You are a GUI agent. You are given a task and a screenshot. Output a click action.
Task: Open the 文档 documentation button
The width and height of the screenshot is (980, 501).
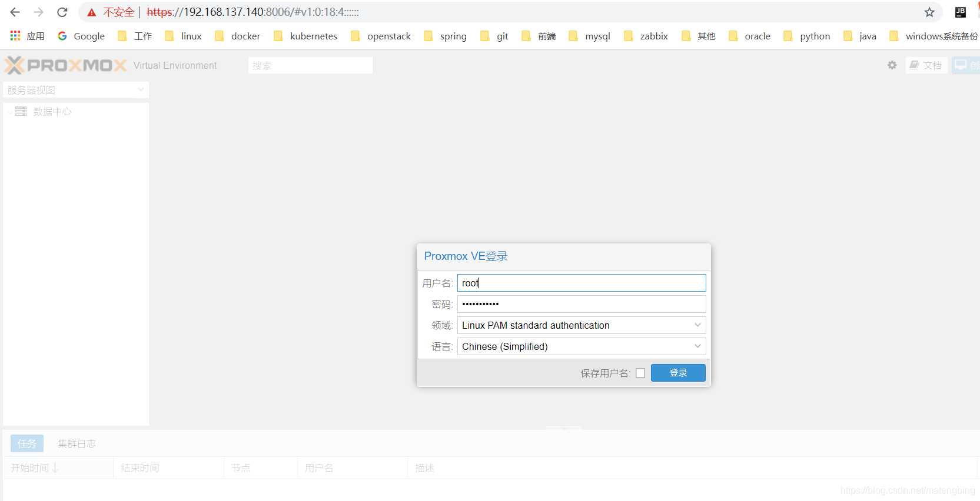[926, 65]
